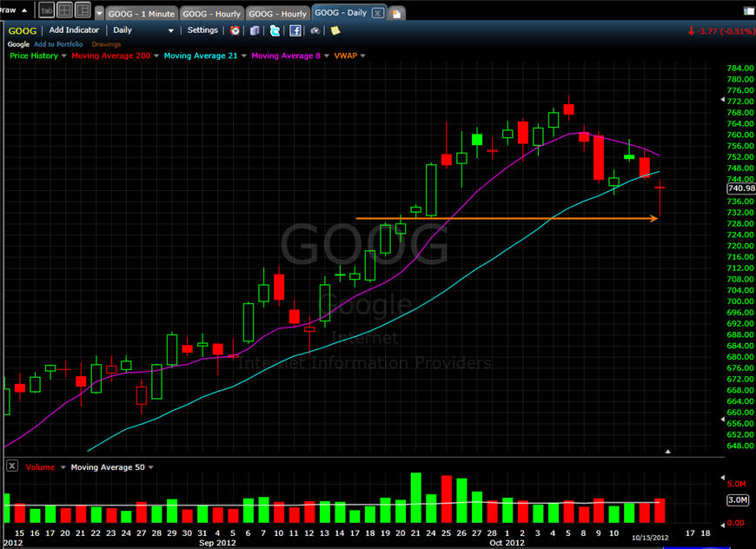
Task: Click the 5.0M volume axis label
Action: pos(736,484)
